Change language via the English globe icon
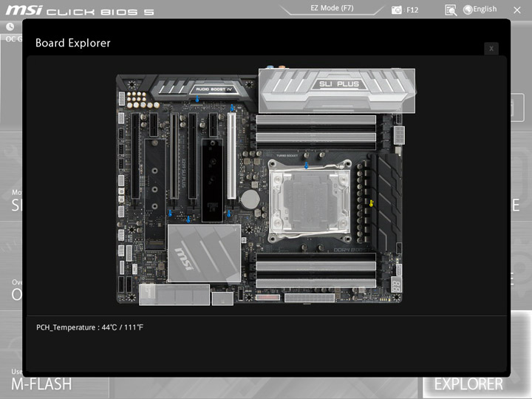This screenshot has height=399, width=532. [480, 10]
